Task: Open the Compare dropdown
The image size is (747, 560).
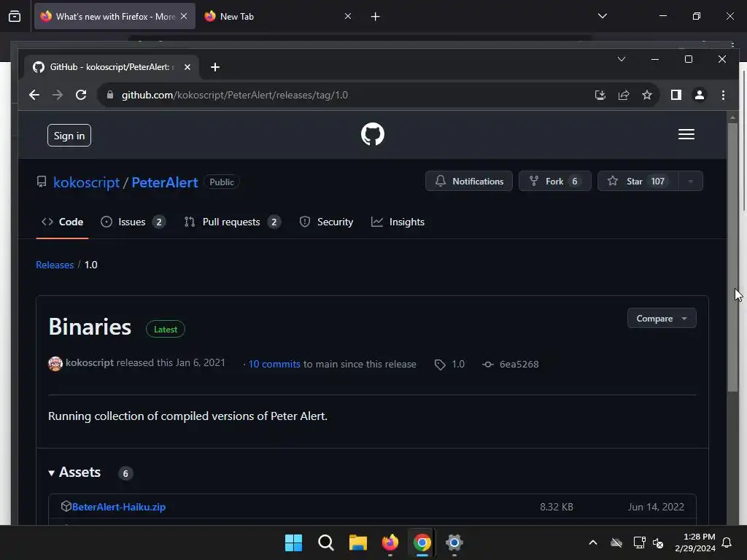Action: pos(661,318)
